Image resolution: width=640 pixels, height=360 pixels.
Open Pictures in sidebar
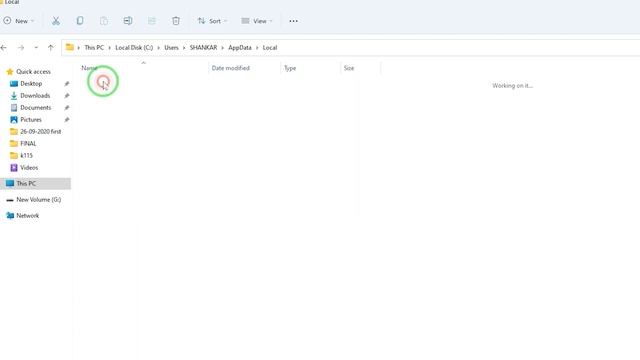(x=31, y=120)
